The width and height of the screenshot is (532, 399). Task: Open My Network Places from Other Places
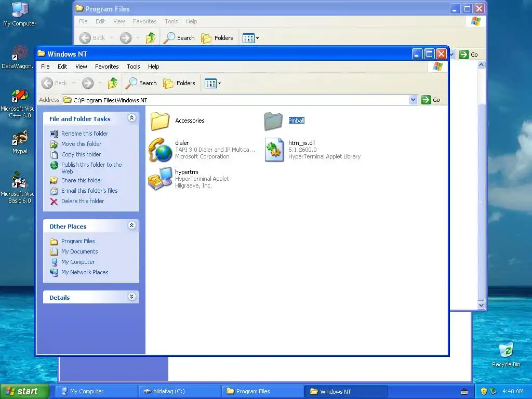85,272
